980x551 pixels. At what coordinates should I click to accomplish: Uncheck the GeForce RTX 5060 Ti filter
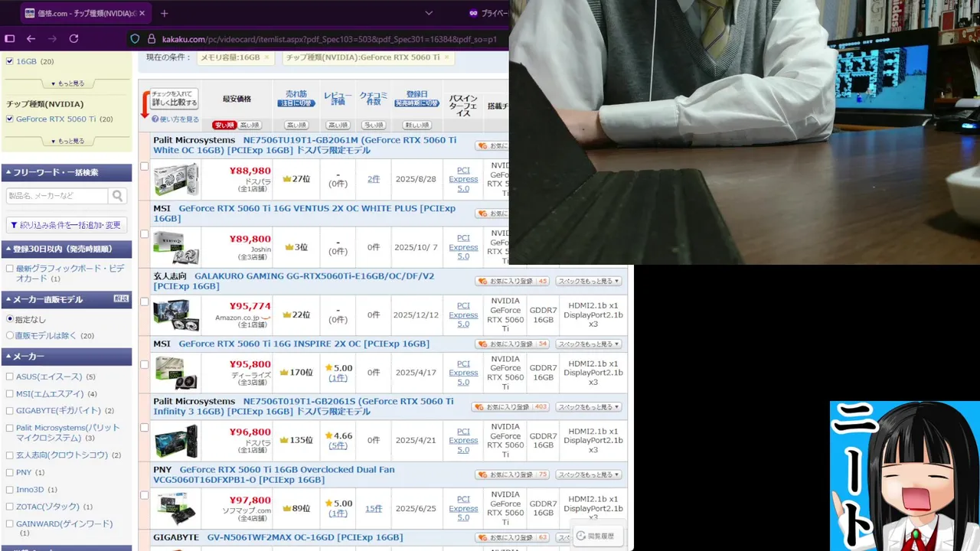pyautogui.click(x=10, y=119)
